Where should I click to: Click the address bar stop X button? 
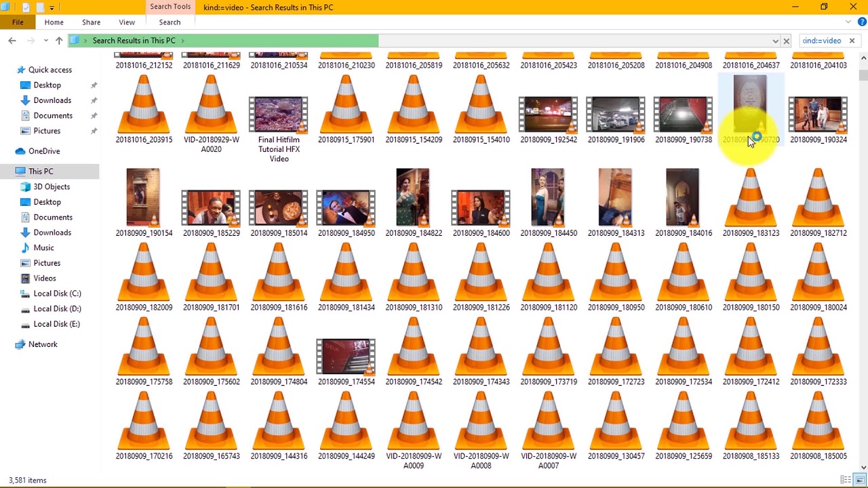(787, 41)
